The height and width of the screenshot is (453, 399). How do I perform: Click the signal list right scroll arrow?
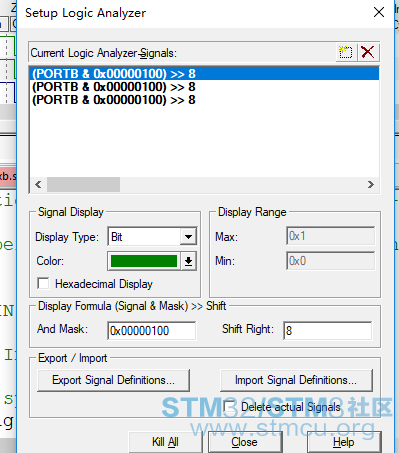point(370,184)
